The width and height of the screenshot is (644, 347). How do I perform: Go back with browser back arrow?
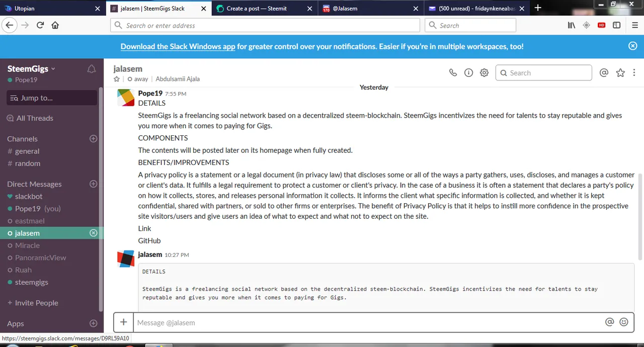pyautogui.click(x=9, y=25)
